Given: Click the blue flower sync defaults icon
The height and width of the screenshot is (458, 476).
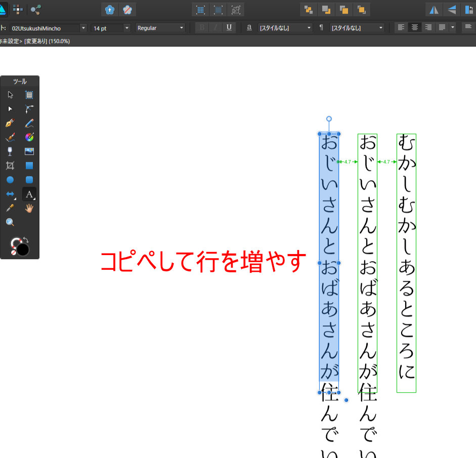Looking at the screenshot, I should 110,10.
